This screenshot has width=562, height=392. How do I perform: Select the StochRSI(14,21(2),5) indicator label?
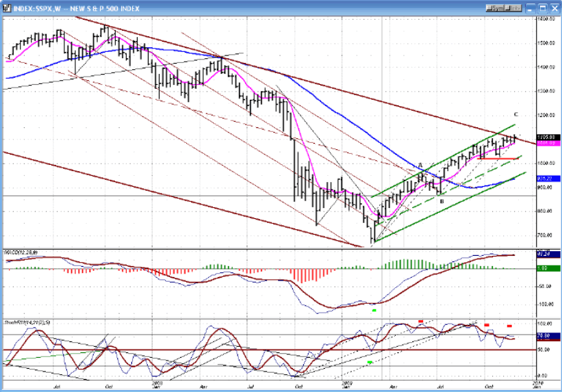(27, 322)
